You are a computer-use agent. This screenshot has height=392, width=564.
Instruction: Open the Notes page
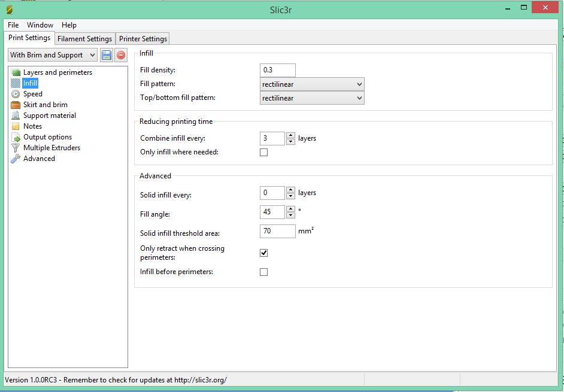(32, 126)
